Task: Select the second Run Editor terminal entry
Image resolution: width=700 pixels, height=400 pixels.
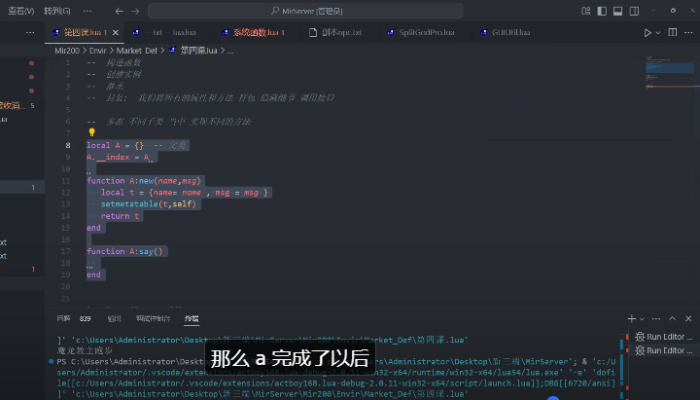Action: 663,351
